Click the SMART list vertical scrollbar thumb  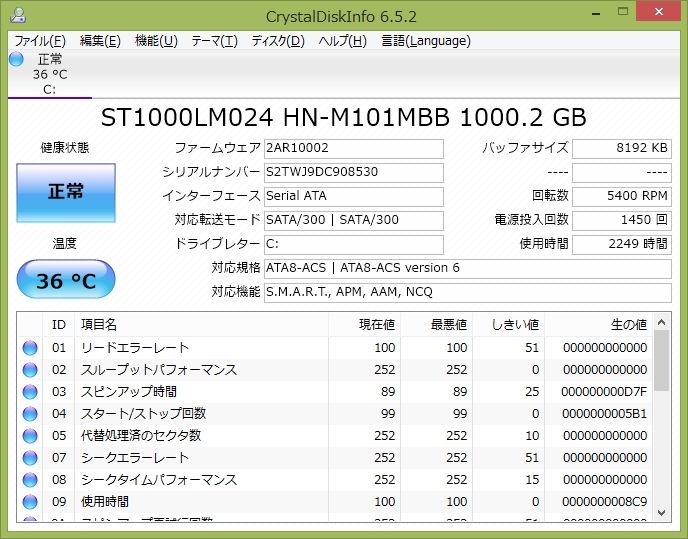coord(662,361)
